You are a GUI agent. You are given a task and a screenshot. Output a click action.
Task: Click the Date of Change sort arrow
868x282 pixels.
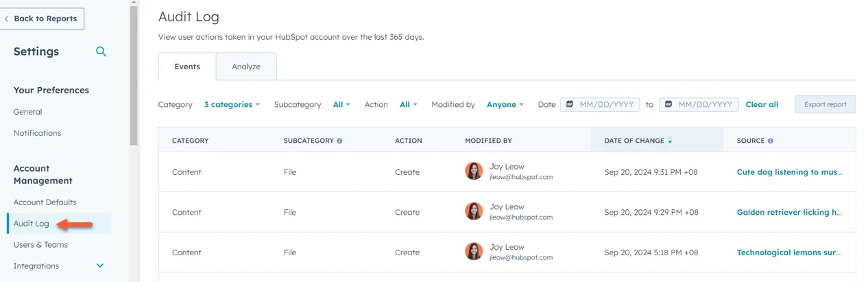click(x=670, y=141)
